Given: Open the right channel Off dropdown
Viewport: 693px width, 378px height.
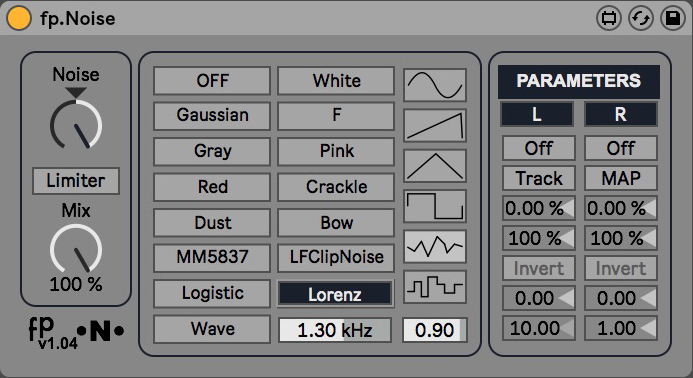Looking at the screenshot, I should [621, 148].
